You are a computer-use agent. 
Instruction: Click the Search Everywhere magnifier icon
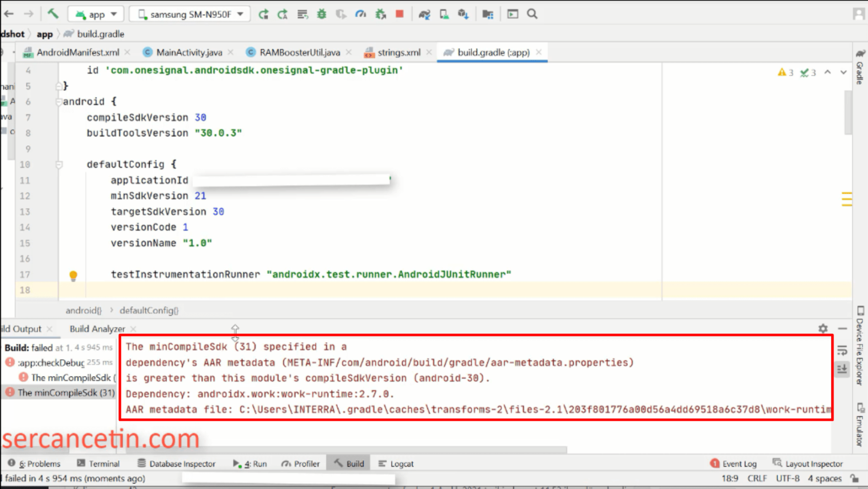click(532, 14)
